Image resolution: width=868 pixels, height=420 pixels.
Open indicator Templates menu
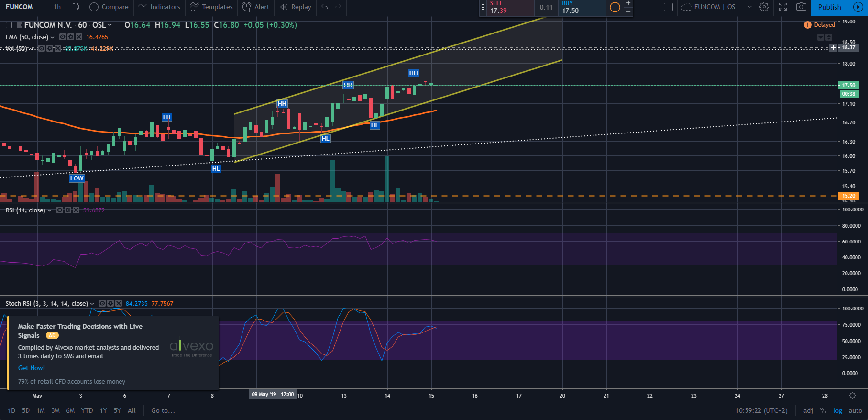tap(211, 7)
